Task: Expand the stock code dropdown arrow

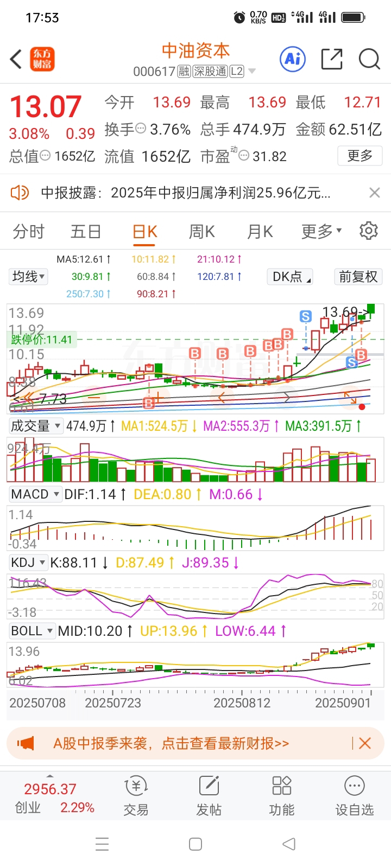Action: (x=251, y=72)
